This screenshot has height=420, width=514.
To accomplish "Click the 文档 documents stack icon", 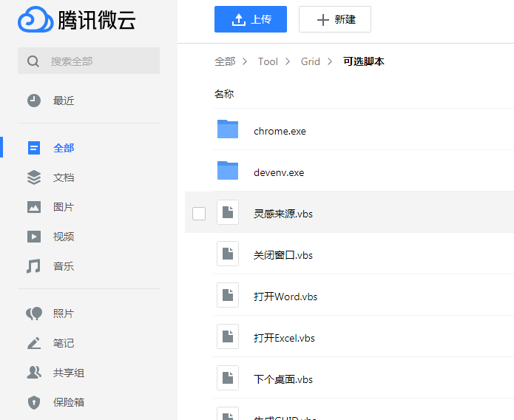I will (x=34, y=177).
